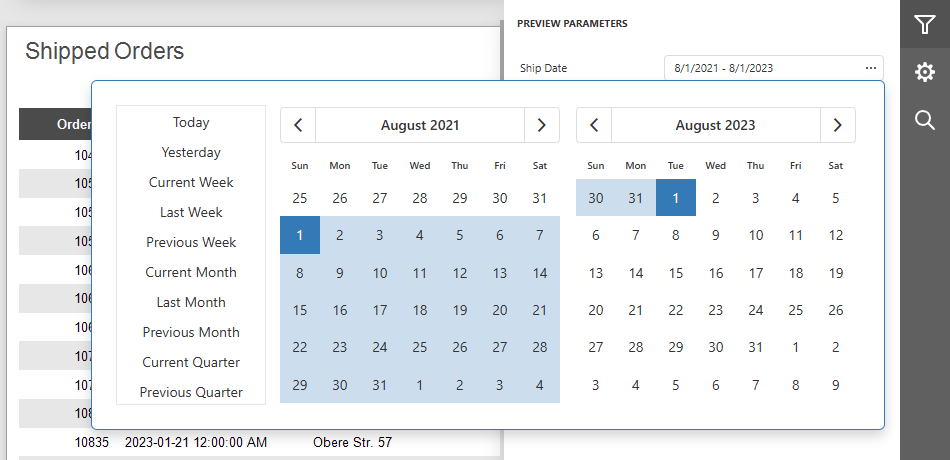Click the Preview Parameters heading
Image resolution: width=950 pixels, height=460 pixels.
572,24
